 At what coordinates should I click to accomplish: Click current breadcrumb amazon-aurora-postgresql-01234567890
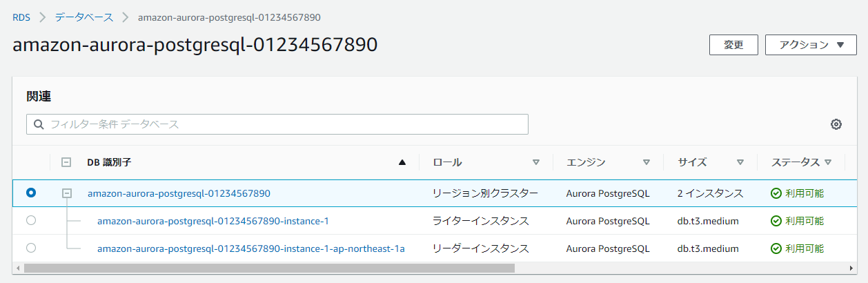click(x=229, y=17)
